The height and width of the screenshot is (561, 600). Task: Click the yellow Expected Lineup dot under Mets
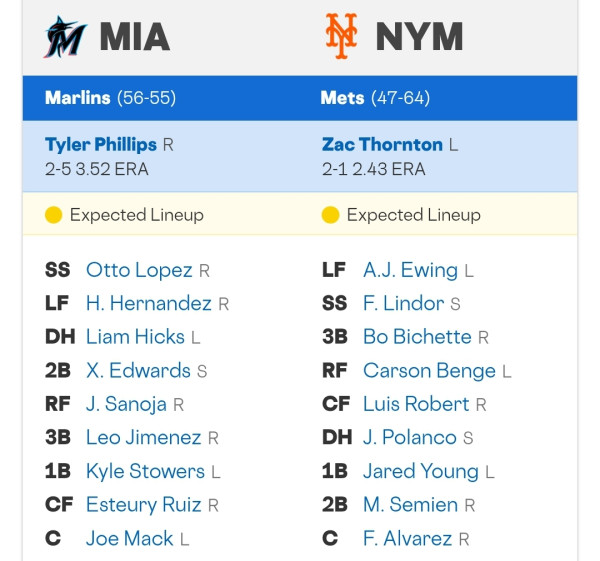pos(330,215)
